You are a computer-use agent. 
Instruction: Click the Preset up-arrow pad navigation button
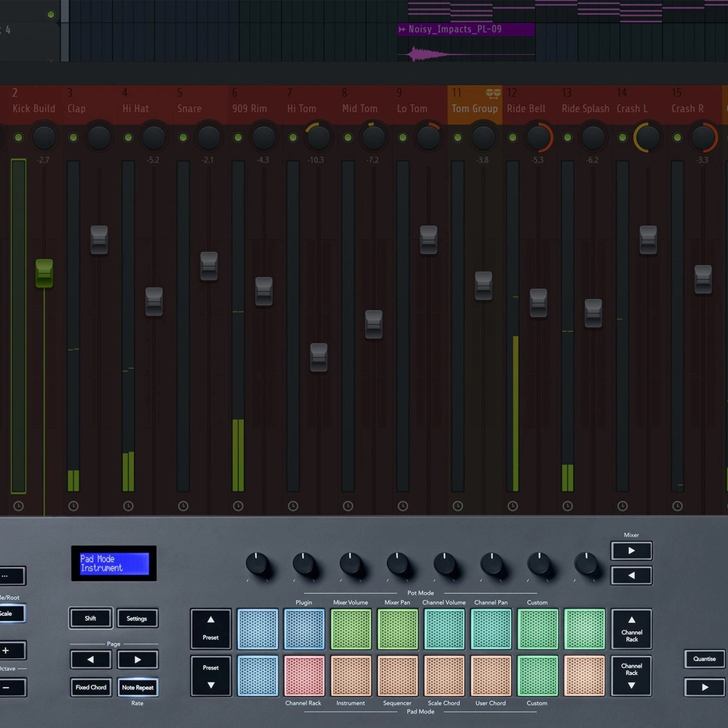coord(210,629)
